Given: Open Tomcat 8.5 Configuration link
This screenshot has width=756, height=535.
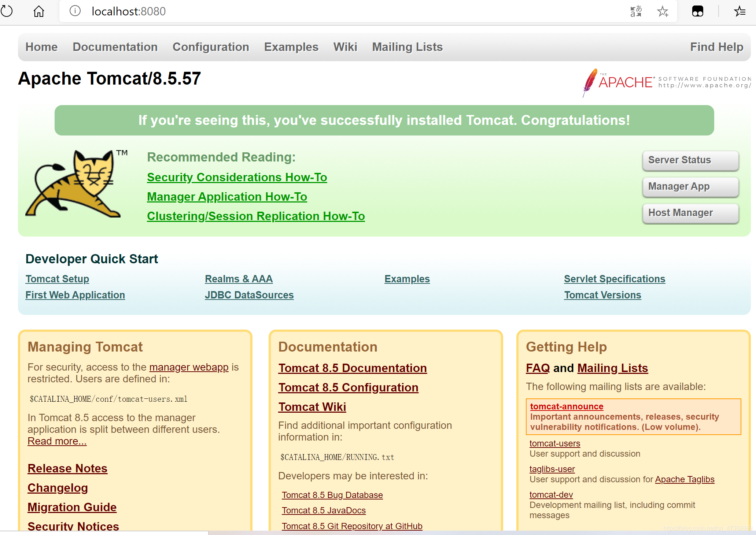Looking at the screenshot, I should tap(348, 387).
